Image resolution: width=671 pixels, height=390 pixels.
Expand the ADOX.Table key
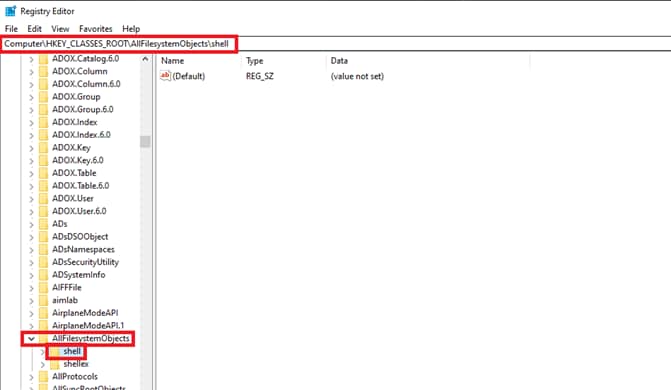click(31, 173)
